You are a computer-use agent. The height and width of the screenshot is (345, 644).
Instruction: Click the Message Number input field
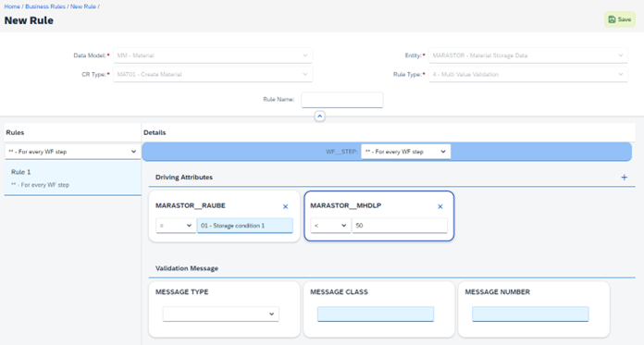pyautogui.click(x=530, y=314)
